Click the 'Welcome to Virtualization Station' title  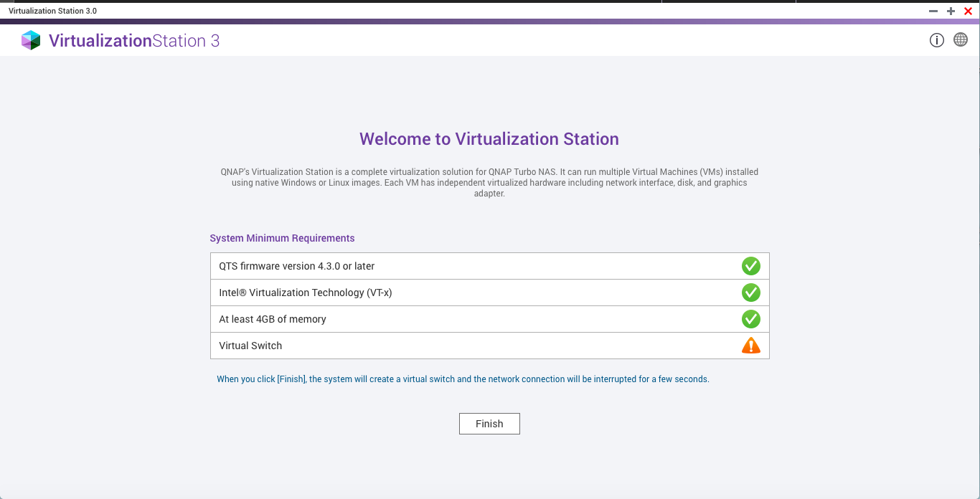[x=489, y=139]
